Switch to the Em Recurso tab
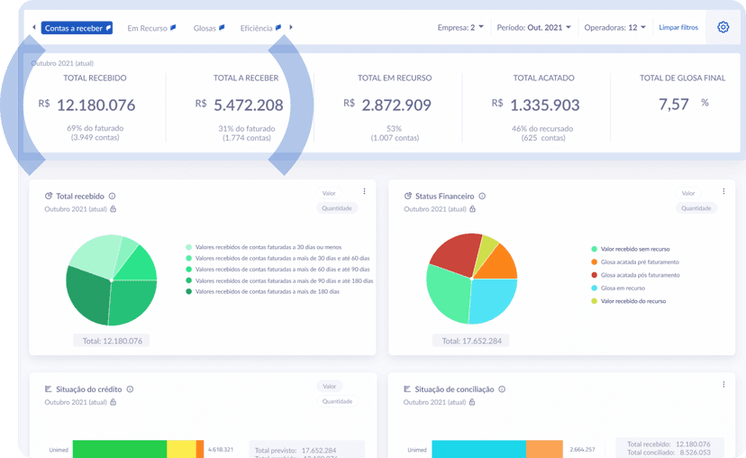The image size is (746, 458). 151,27
